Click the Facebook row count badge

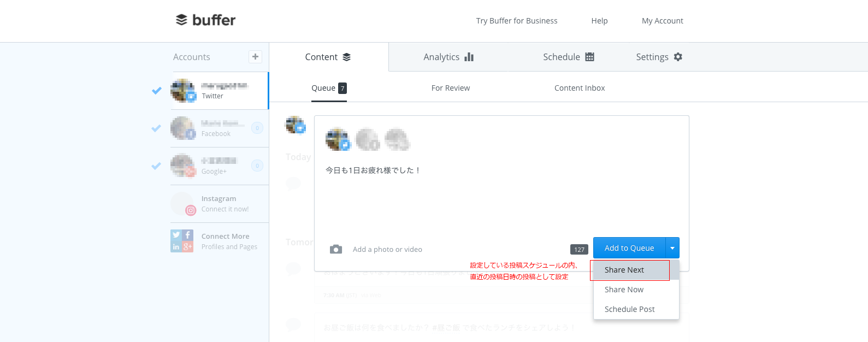257,128
